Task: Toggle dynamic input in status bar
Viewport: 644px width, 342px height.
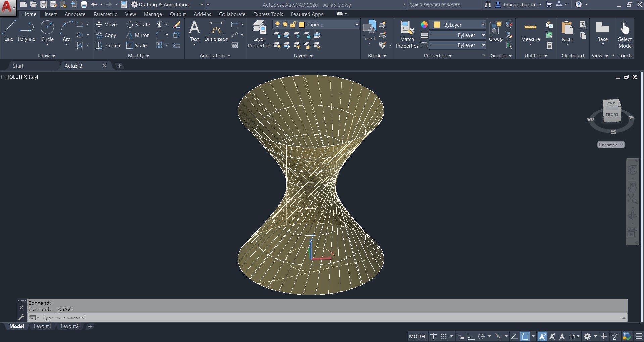Action: pyautogui.click(x=461, y=336)
